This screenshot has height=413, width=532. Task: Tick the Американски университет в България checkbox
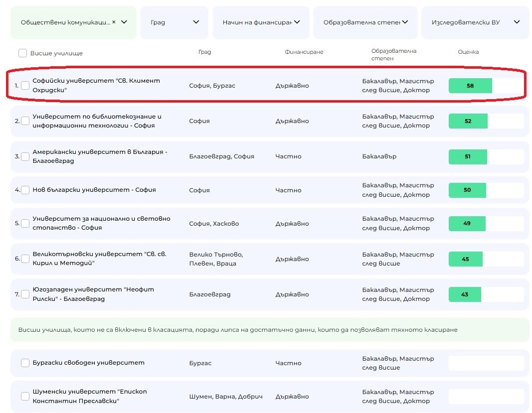25,156
